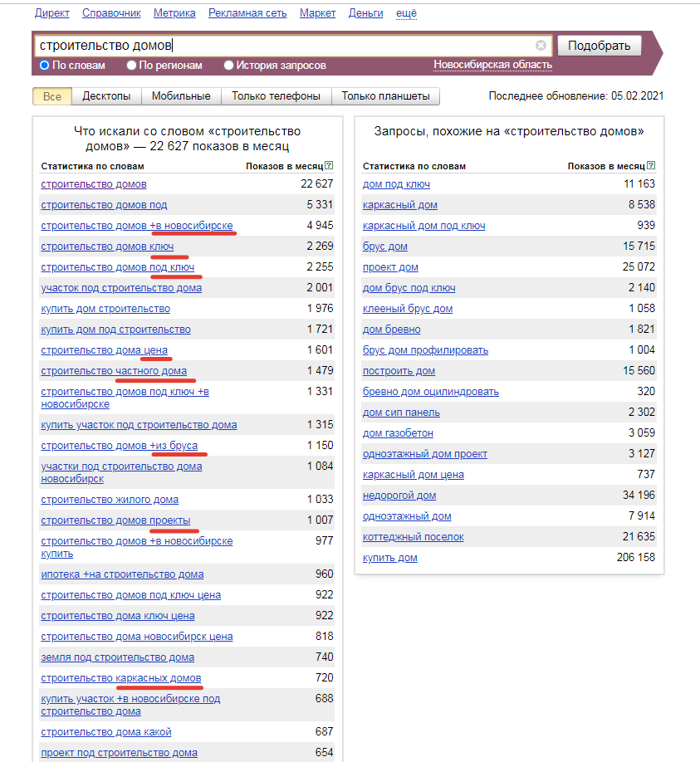The image size is (700, 762).
Task: Open the 'Директ' link in top navigation
Action: [x=52, y=13]
